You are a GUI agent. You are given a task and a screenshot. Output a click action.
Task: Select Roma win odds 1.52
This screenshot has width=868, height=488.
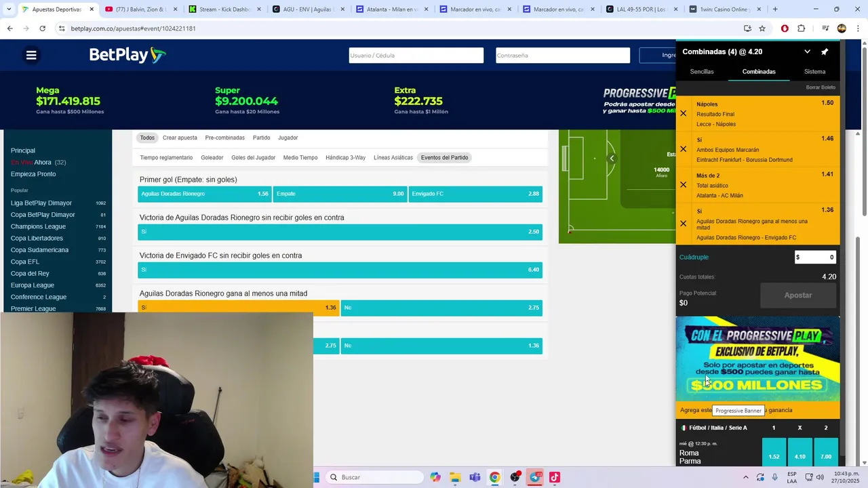point(774,453)
